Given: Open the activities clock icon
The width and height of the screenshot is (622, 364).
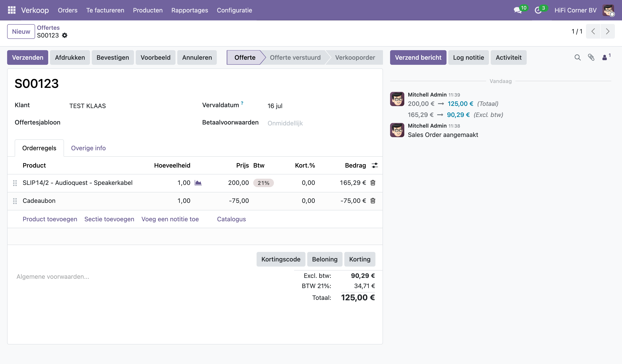Looking at the screenshot, I should pyautogui.click(x=538, y=10).
